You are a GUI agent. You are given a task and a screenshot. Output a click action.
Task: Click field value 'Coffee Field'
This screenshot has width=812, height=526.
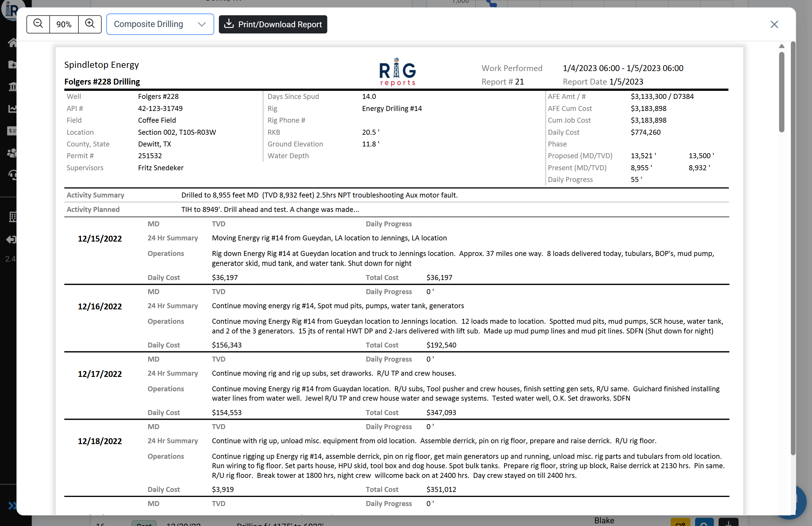[157, 120]
